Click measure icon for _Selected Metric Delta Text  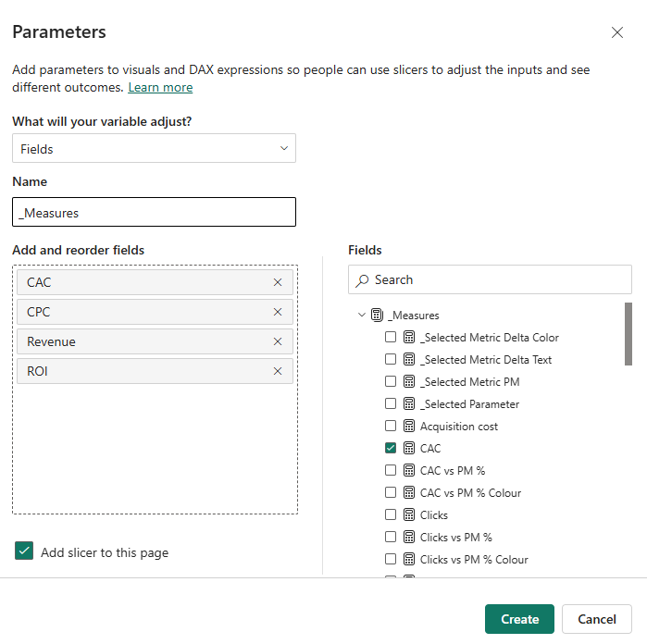point(409,359)
